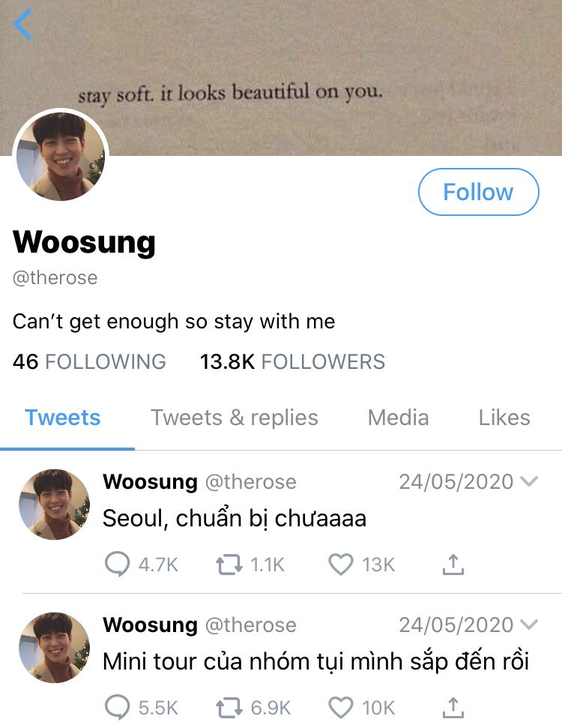Open the Media tab

pyautogui.click(x=398, y=418)
